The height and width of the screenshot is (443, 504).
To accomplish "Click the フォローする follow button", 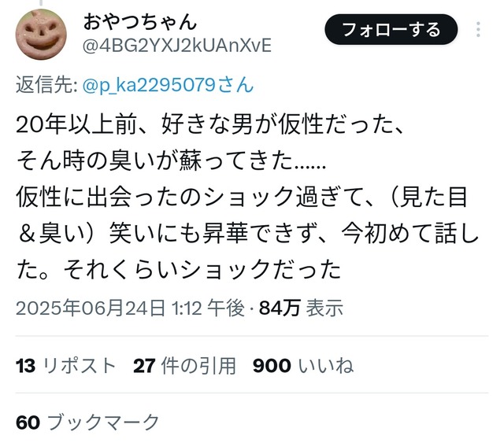I will tap(391, 30).
